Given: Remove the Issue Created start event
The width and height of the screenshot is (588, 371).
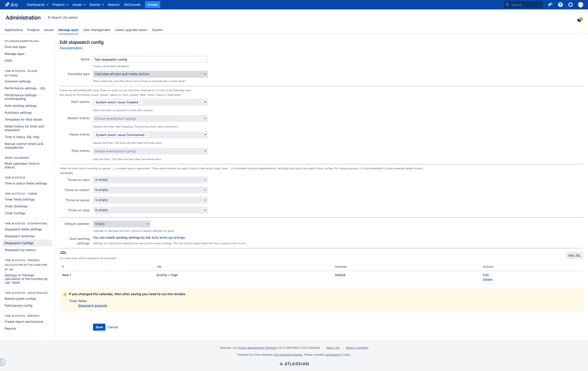Looking at the screenshot, I should 140,102.
